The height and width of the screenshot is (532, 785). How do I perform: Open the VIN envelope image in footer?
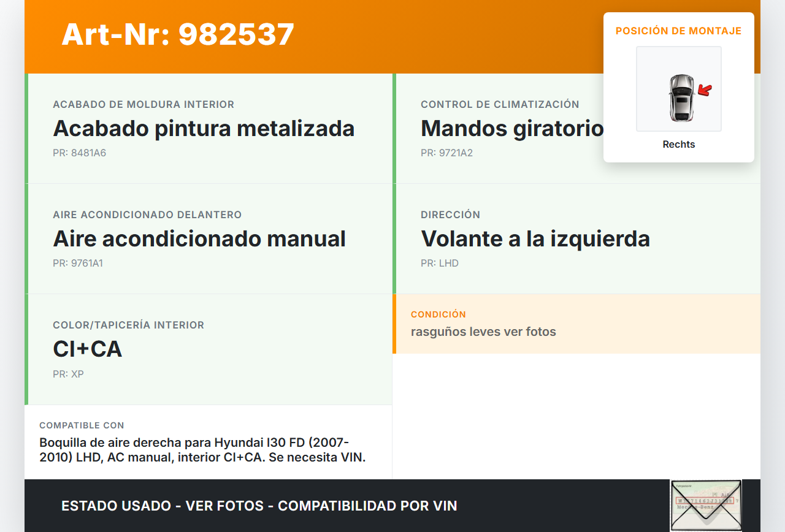click(x=706, y=506)
